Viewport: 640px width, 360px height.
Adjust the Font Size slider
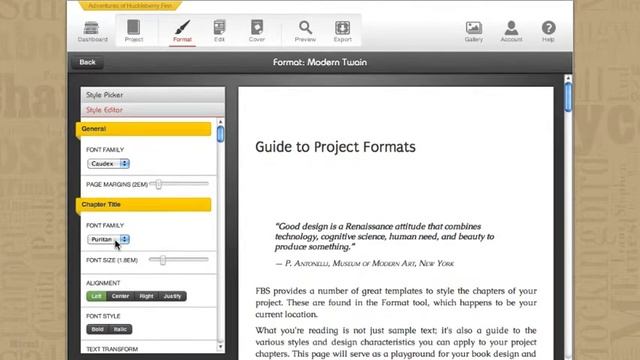pos(162,260)
